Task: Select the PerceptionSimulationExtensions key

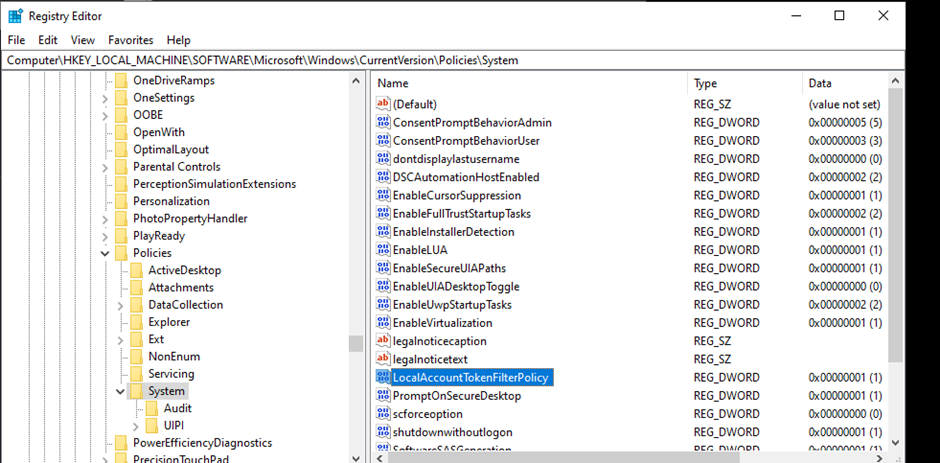Action: click(215, 184)
